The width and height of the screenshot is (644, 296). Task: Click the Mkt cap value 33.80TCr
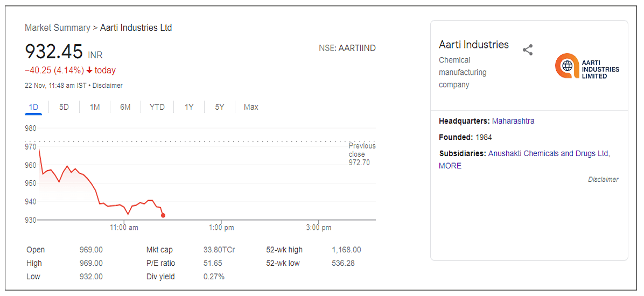pyautogui.click(x=219, y=250)
